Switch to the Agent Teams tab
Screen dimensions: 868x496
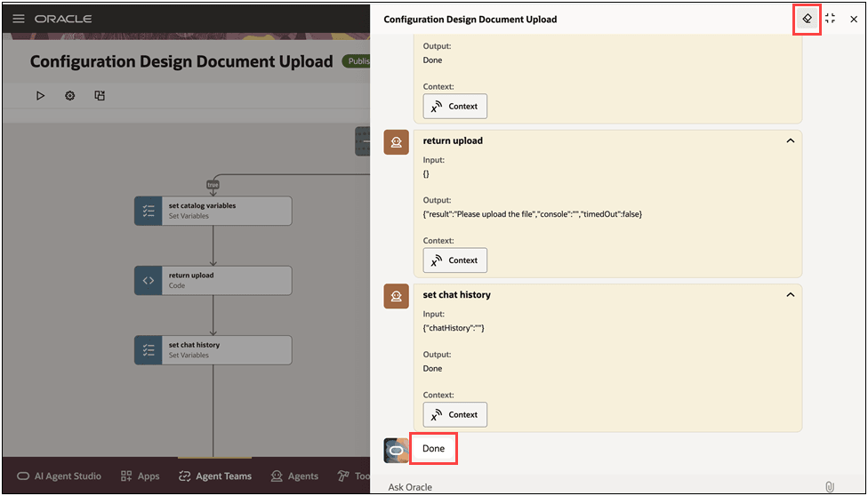pyautogui.click(x=215, y=476)
